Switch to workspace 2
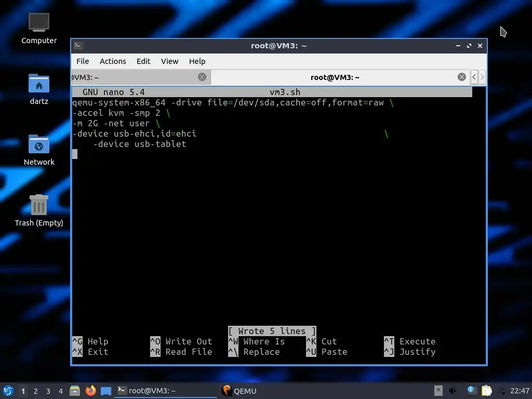 (x=36, y=391)
